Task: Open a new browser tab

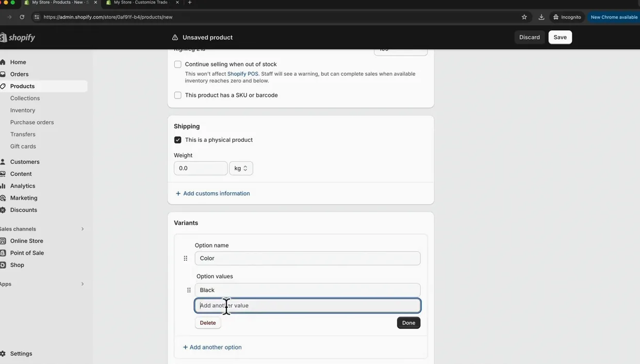Action: click(190, 3)
